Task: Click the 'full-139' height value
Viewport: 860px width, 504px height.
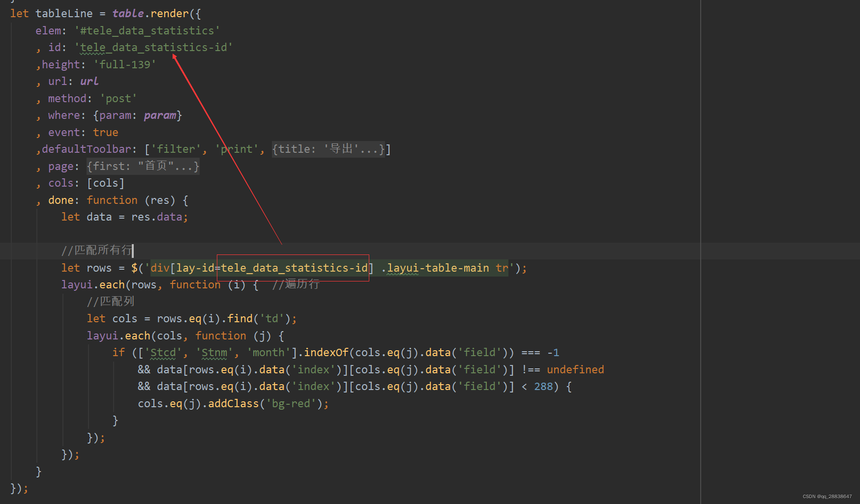Action: click(125, 65)
